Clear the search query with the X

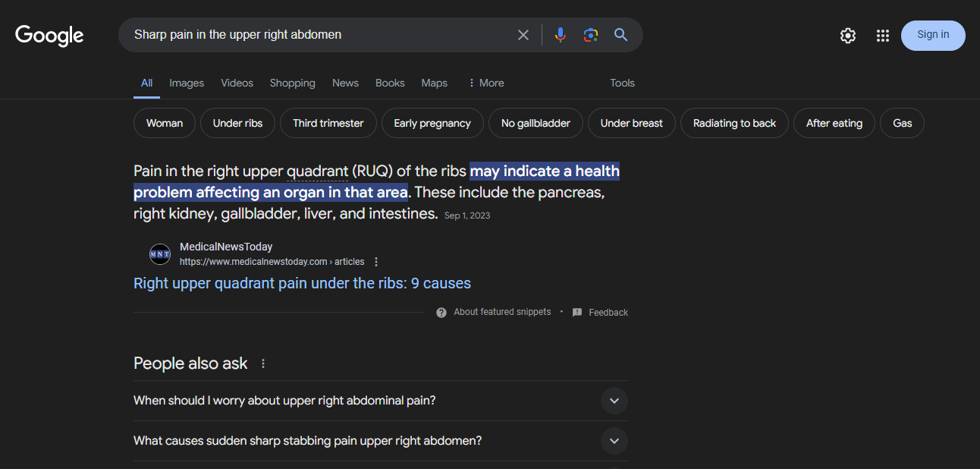(x=523, y=34)
